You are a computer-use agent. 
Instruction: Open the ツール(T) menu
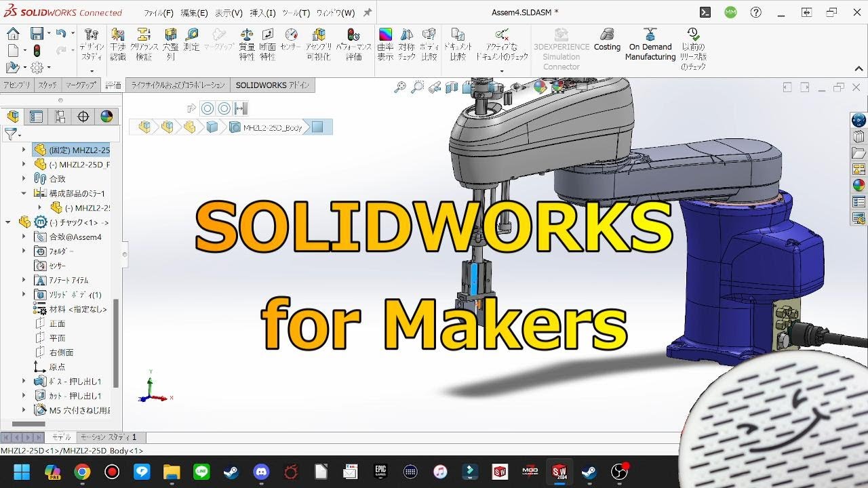296,13
